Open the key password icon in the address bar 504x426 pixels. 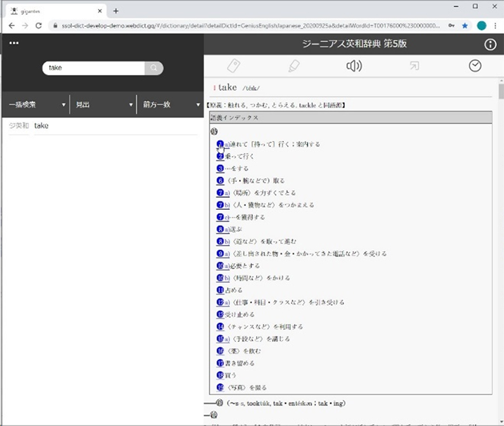click(x=451, y=26)
